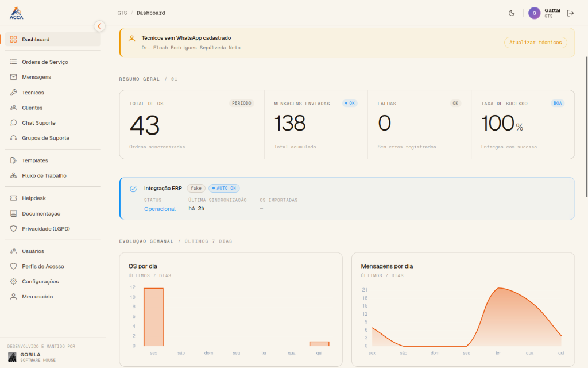588x368 pixels.
Task: Click the small qui bar in OS chart
Action: (x=319, y=344)
